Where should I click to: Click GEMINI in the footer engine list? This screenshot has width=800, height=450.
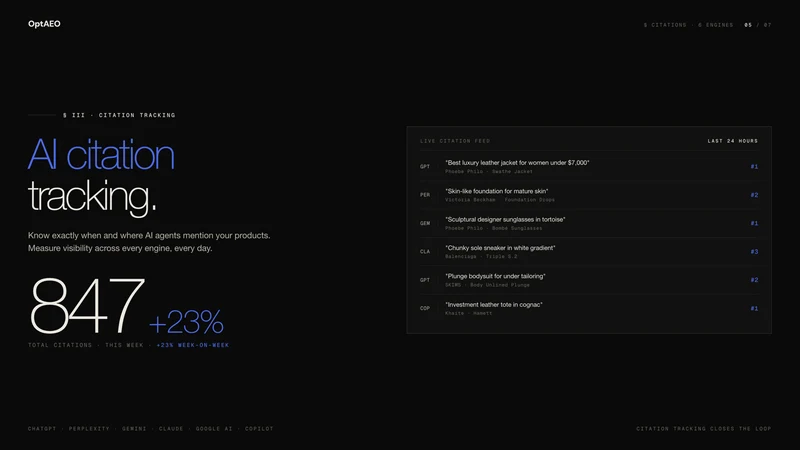click(x=134, y=429)
